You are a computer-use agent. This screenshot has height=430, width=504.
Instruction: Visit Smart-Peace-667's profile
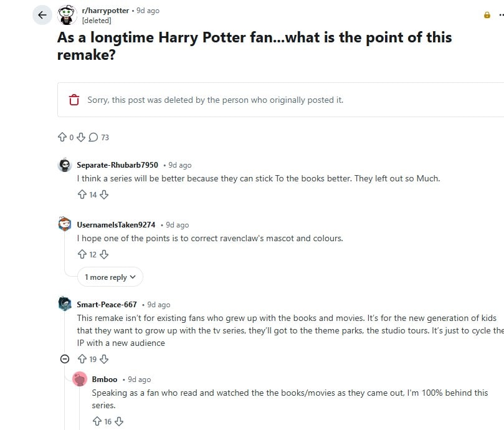107,304
